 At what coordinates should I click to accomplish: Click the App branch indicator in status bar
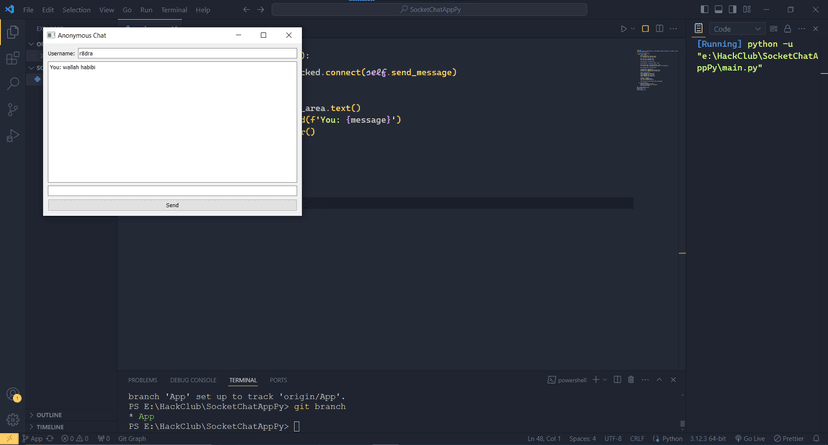tap(32, 439)
